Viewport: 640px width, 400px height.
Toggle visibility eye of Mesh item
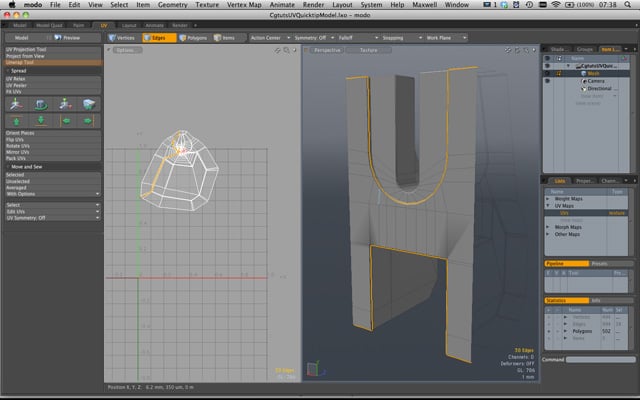coord(546,72)
